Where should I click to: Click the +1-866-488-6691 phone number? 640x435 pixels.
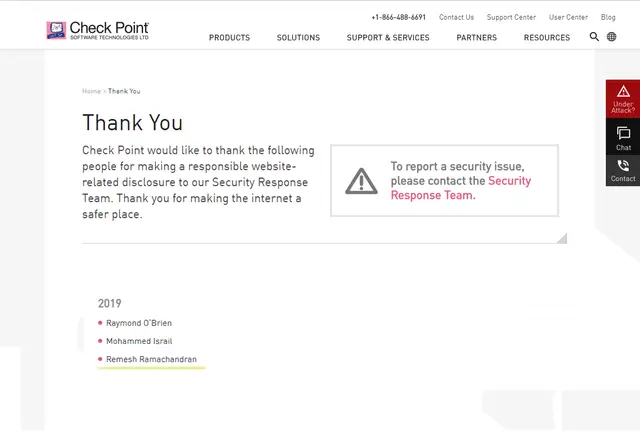pyautogui.click(x=398, y=17)
